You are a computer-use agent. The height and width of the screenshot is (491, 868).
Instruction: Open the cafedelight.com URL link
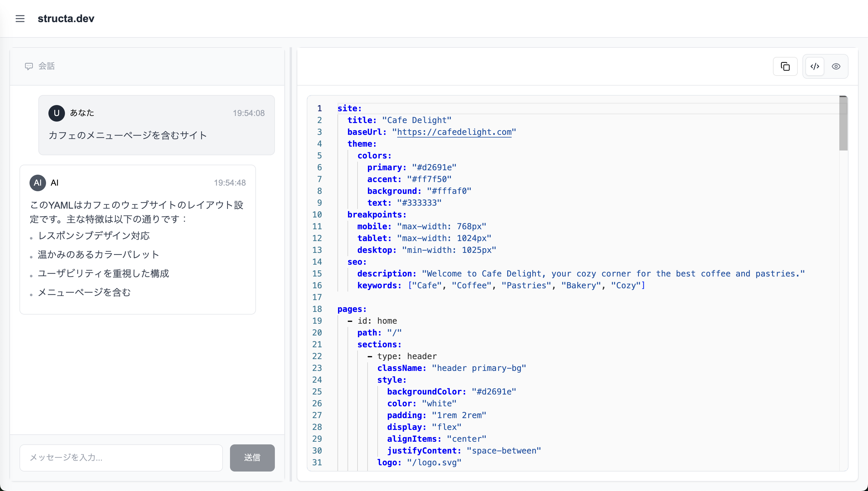point(454,132)
